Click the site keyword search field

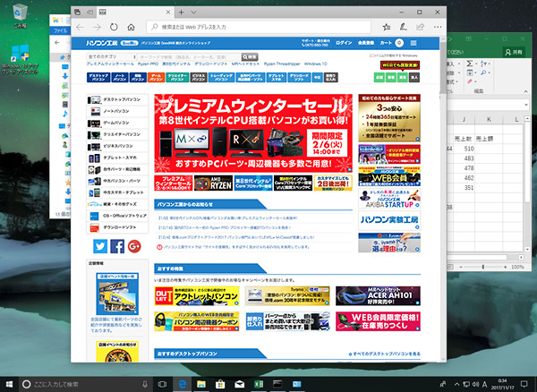click(x=189, y=57)
